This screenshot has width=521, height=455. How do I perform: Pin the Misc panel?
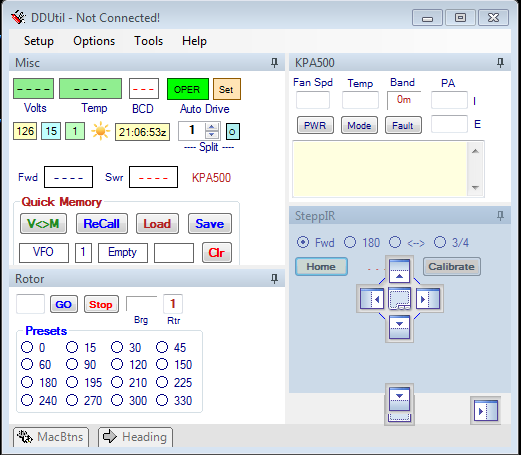pos(274,63)
